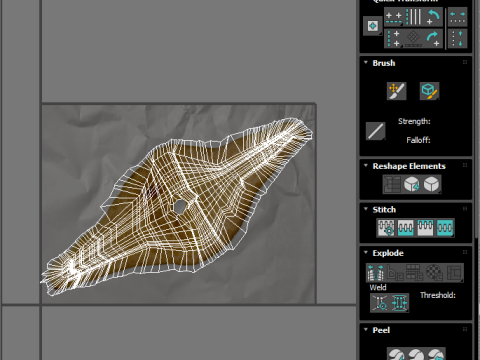Click Relax Until Flat sphere with lightning
The image size is (480, 360).
tap(412, 184)
